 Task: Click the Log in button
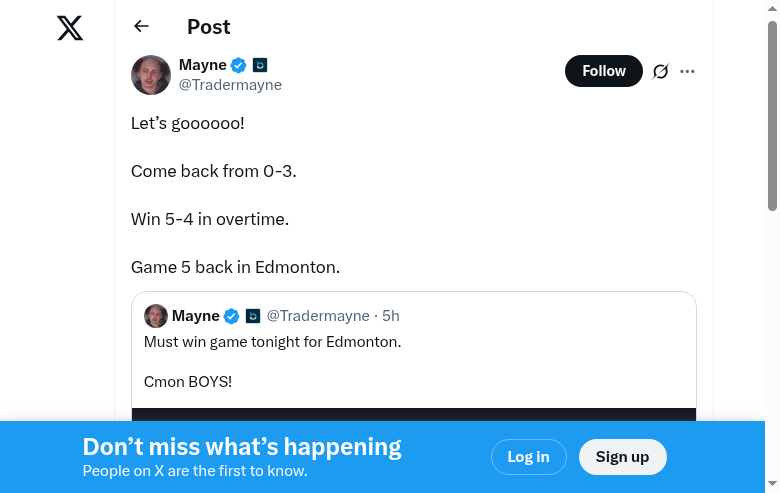(x=528, y=457)
